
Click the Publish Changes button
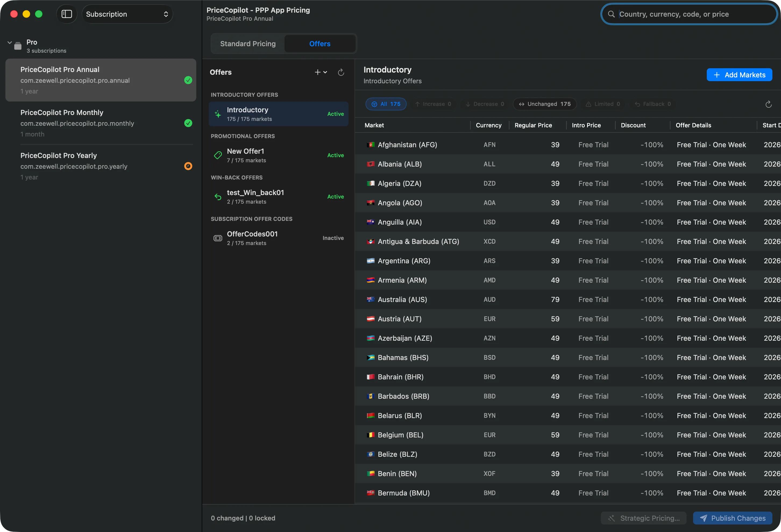[732, 518]
